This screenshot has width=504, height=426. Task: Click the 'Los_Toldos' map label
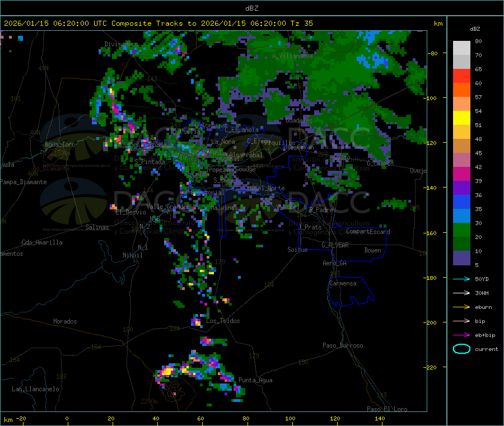pyautogui.click(x=223, y=321)
